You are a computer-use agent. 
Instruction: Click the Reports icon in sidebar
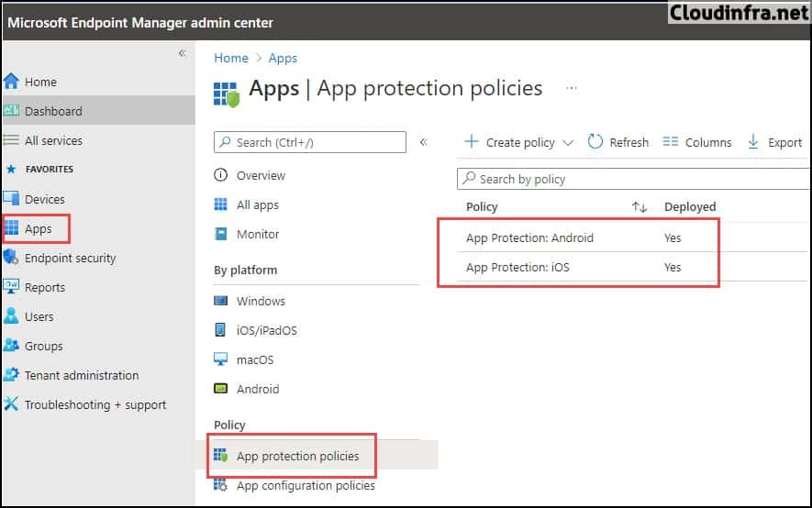(11, 287)
